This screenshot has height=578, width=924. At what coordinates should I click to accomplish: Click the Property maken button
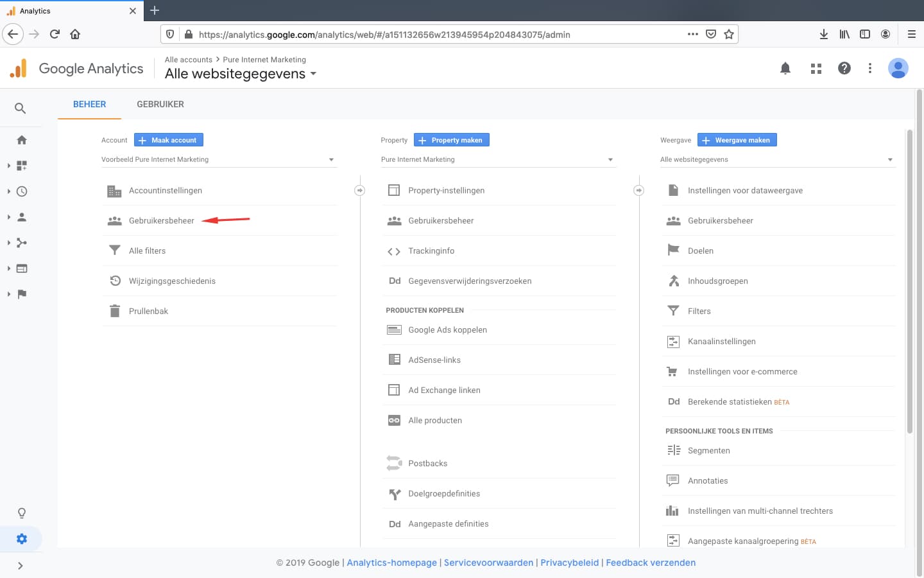452,140
